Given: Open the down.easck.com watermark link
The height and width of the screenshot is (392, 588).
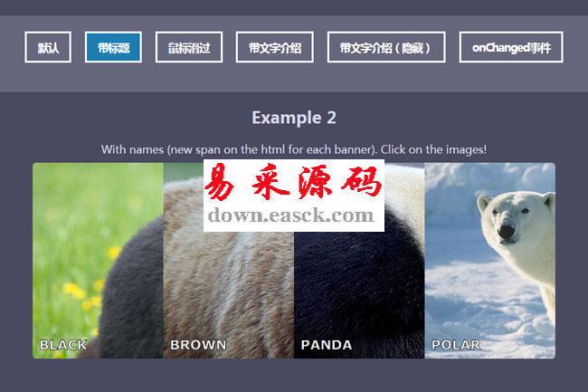Looking at the screenshot, I should point(291,215).
